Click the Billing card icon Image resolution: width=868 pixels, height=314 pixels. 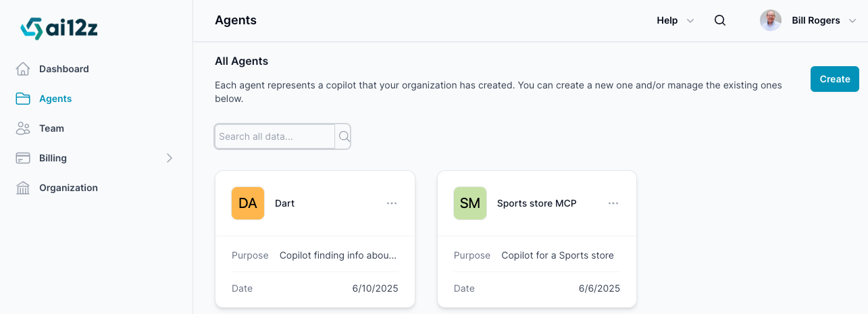click(23, 158)
